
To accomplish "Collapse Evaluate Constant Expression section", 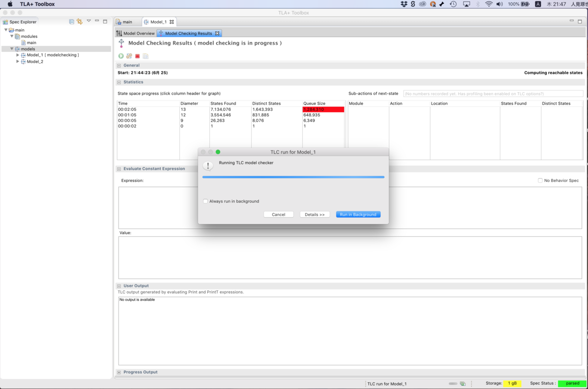I will 119,169.
